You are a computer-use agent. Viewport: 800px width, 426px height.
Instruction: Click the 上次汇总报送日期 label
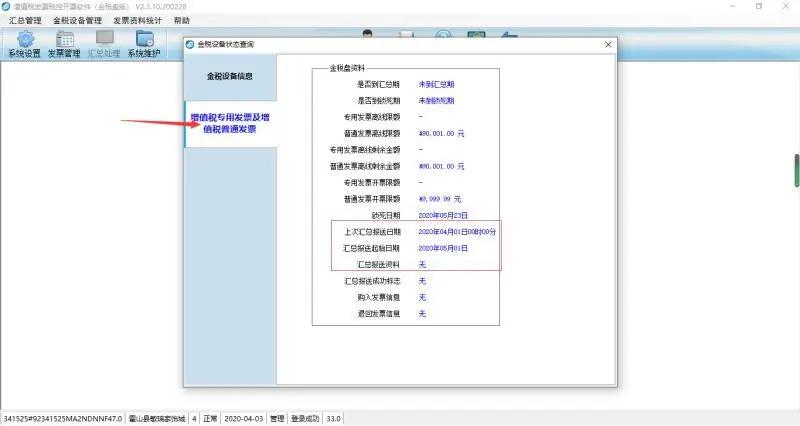pyautogui.click(x=372, y=232)
